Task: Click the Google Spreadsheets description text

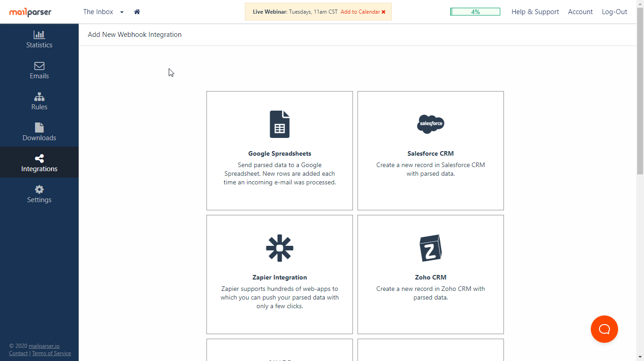Action: (280, 173)
